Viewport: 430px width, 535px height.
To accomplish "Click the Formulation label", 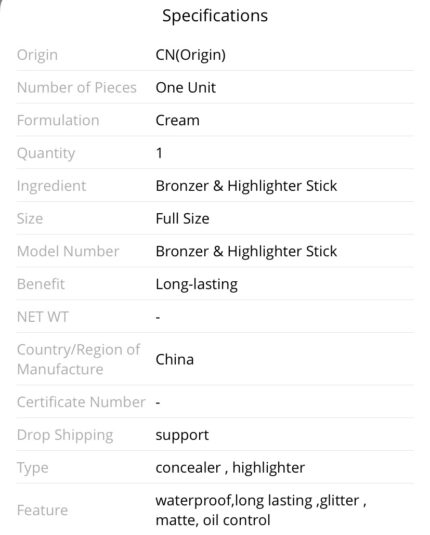I will [x=58, y=120].
